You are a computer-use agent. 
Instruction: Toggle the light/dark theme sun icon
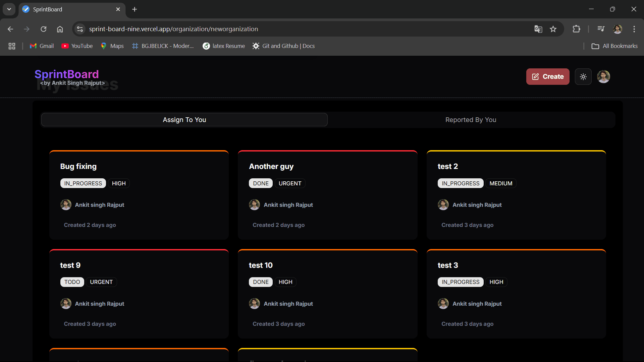pos(583,77)
